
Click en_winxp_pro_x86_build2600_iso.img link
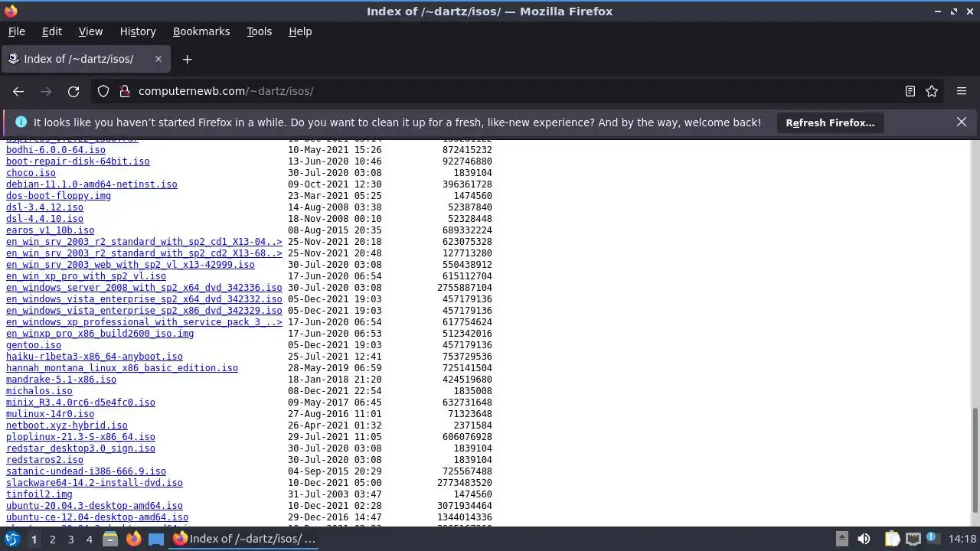click(100, 334)
